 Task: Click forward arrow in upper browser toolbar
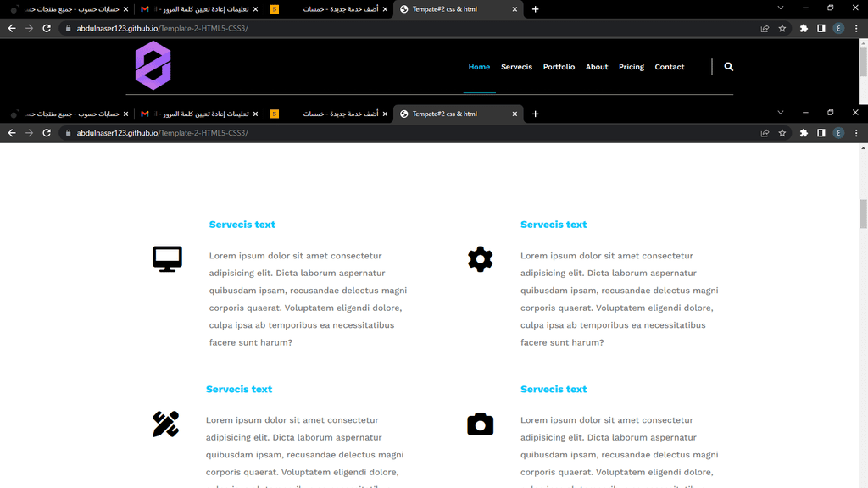[30, 28]
